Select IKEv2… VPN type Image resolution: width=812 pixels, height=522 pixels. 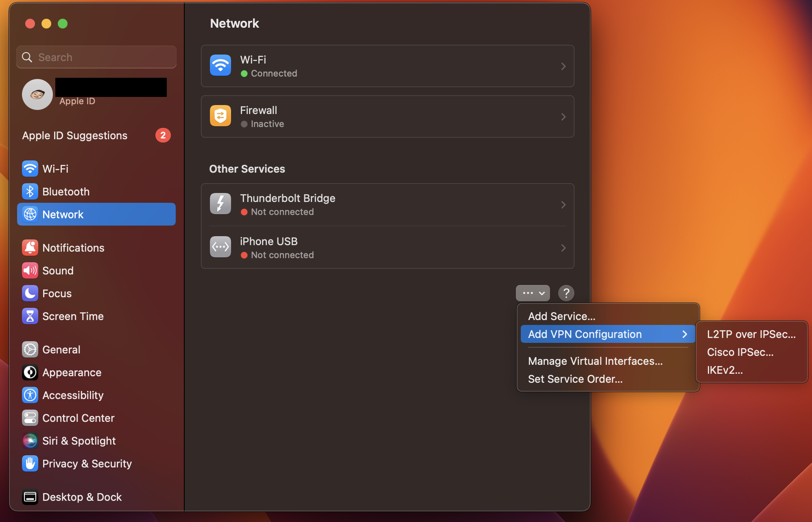click(751, 370)
